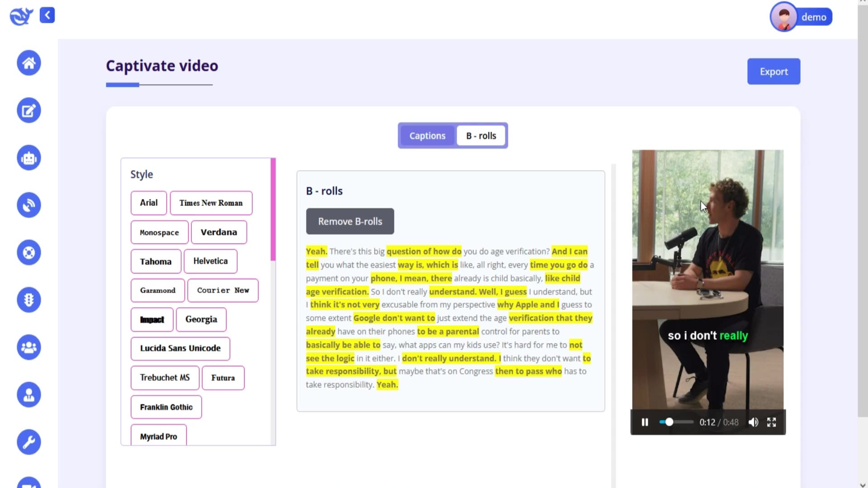
Task: Collapse the sidebar with back chevron
Action: tap(47, 15)
